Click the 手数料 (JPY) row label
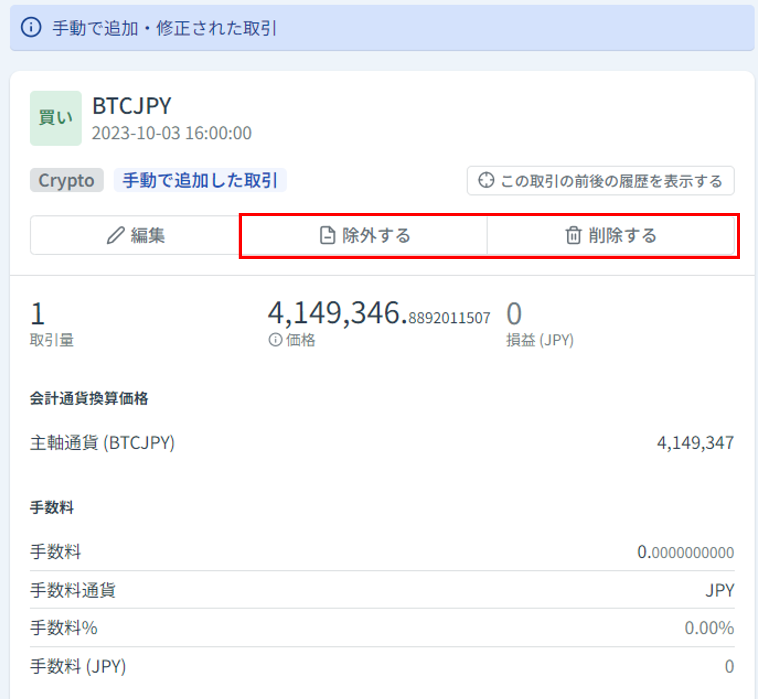Image resolution: width=758 pixels, height=700 pixels. coord(78,666)
